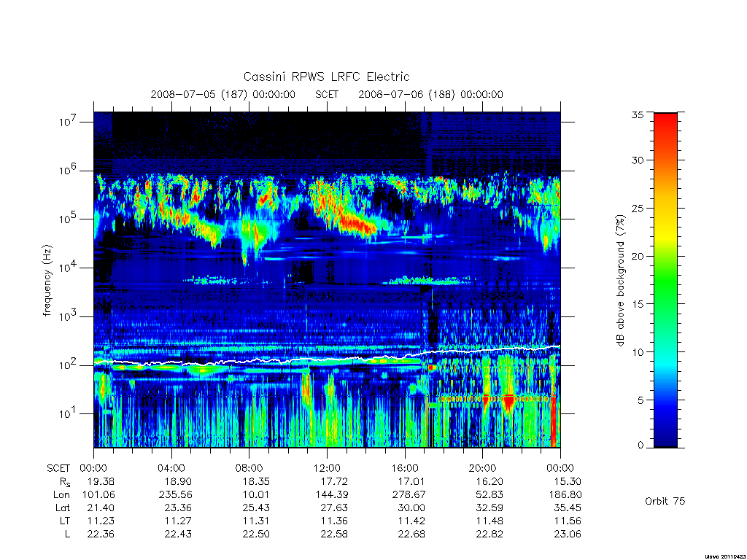The image size is (747, 560).
Task: Click the Rs value '17.72'
Action: (334, 482)
